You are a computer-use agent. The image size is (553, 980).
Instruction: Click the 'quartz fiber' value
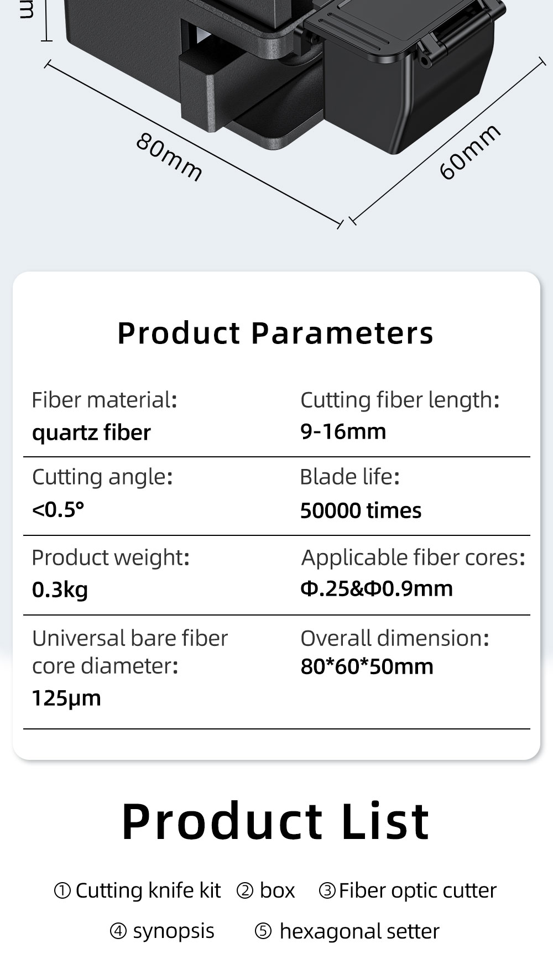coord(91,432)
